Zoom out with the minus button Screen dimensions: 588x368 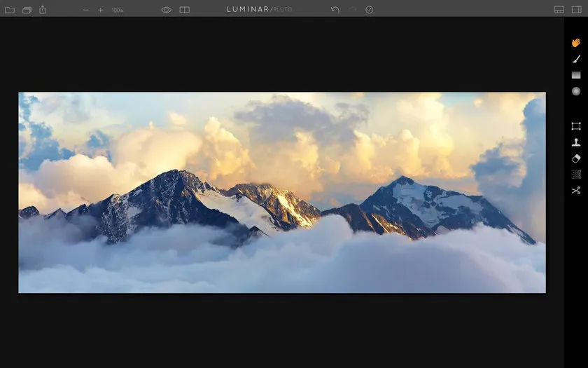click(86, 10)
